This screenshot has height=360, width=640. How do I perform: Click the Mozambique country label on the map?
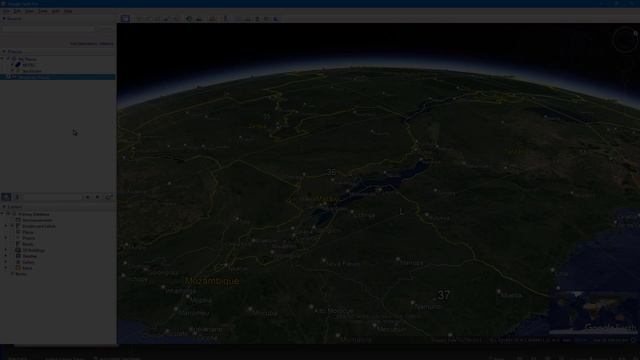coord(212,281)
